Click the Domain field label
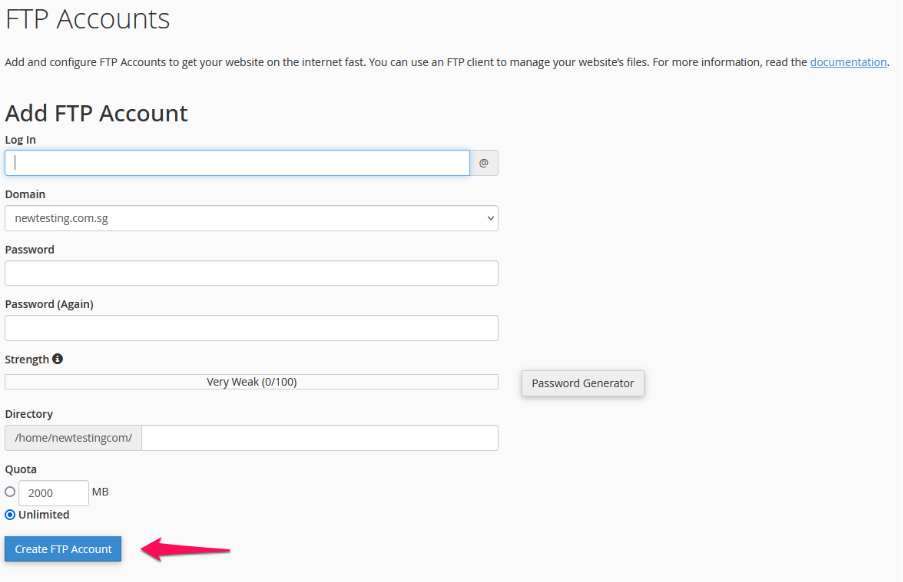The width and height of the screenshot is (903, 582). [x=25, y=194]
